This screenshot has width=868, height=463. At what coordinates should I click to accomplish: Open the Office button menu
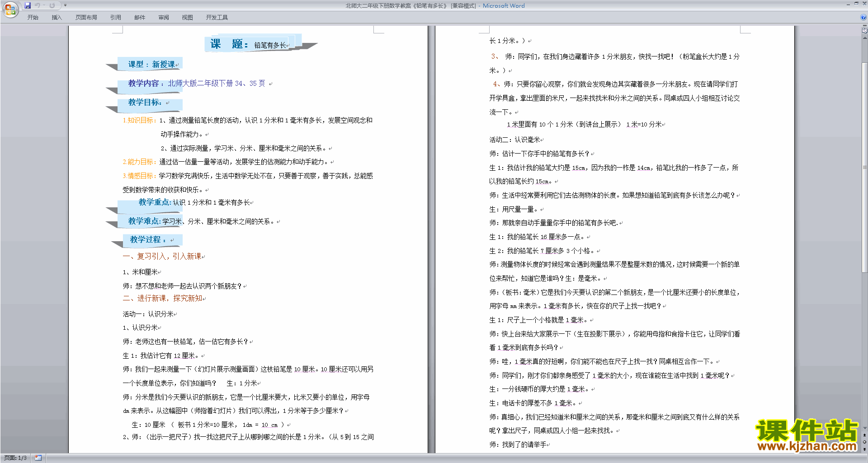click(10, 9)
